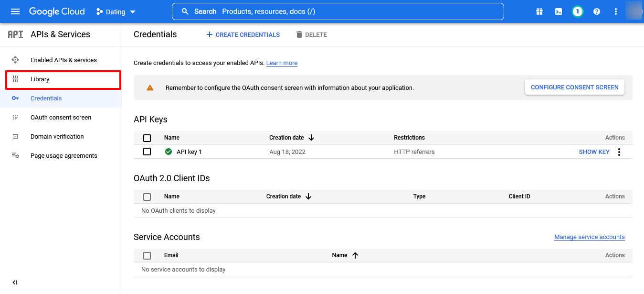This screenshot has width=644, height=294.
Task: Click the OAuth clients Creation date column header
Action: 284,196
